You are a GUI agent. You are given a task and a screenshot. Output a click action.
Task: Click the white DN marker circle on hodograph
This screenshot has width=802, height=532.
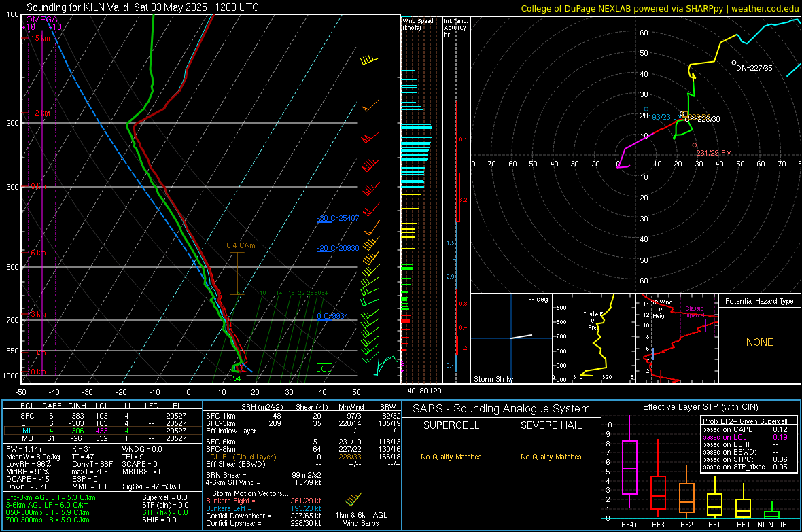pos(734,63)
